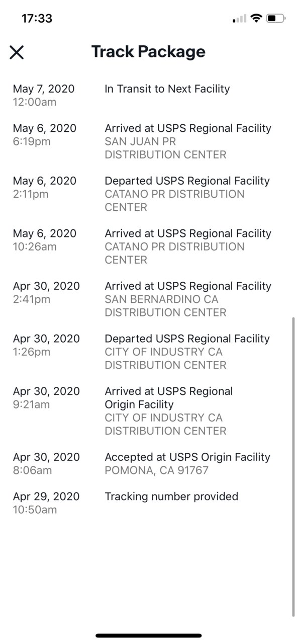Tap the cellular signal bars icon
The image size is (297, 644).
[x=239, y=19]
